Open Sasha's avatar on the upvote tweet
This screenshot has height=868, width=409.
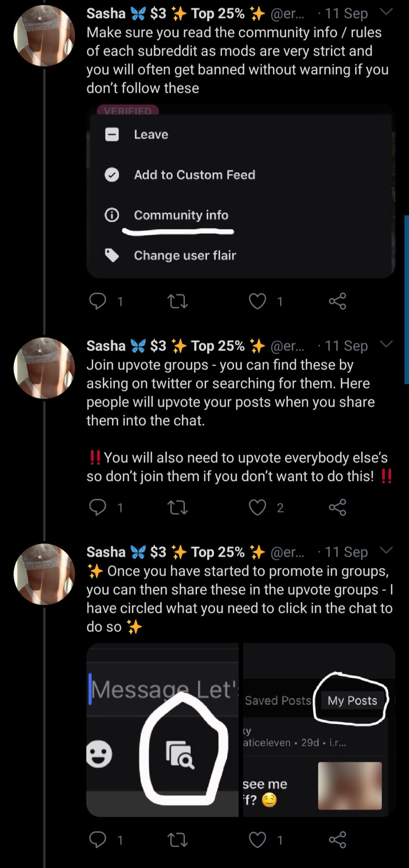44,368
